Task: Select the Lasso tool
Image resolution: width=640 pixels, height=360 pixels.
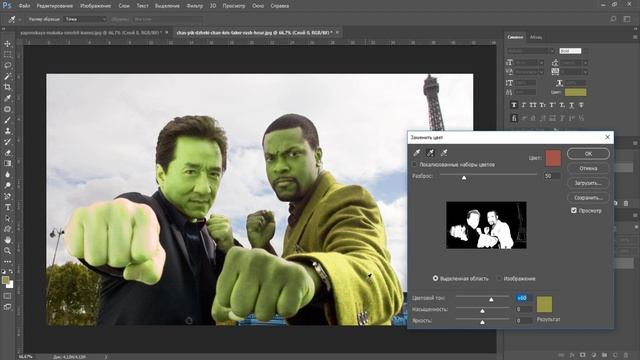Action: coord(7,65)
